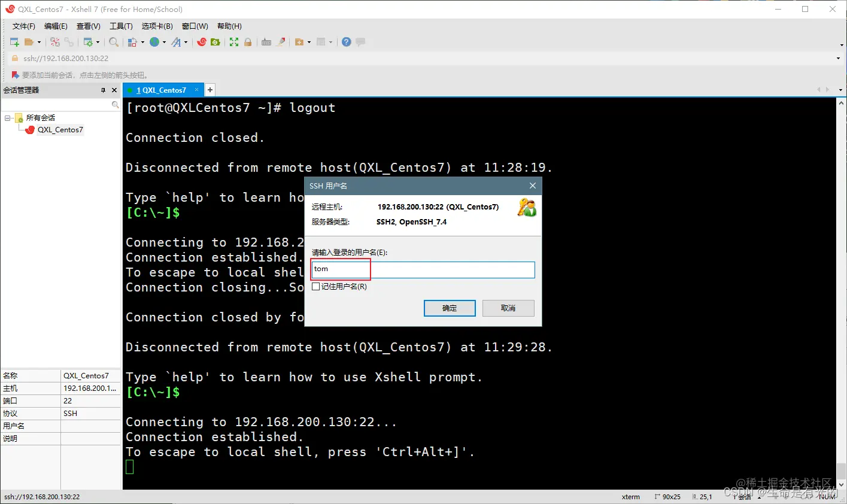Viewport: 847px width, 504px height.
Task: Click the font letter A icon
Action: [176, 42]
